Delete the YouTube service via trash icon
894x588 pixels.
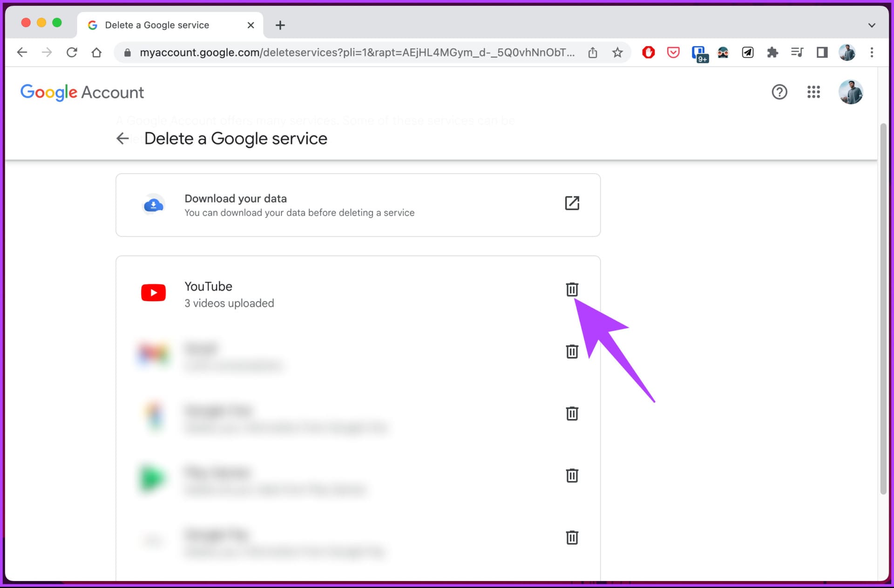coord(572,290)
